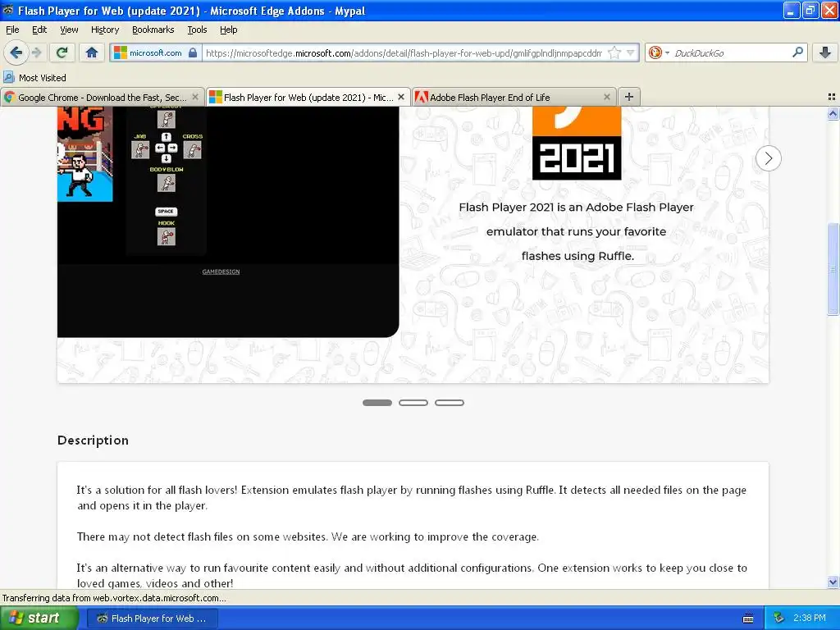Open the Bookmarks menu
The height and width of the screenshot is (630, 840).
coord(153,30)
